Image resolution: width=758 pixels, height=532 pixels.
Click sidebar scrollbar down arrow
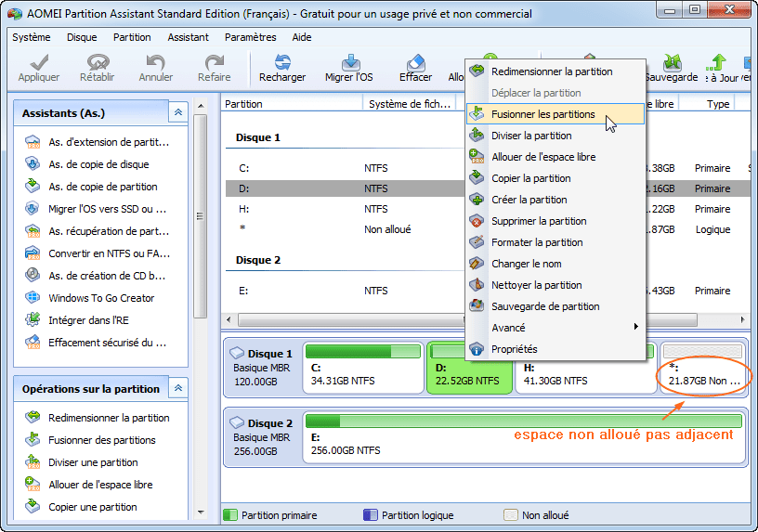click(201, 513)
